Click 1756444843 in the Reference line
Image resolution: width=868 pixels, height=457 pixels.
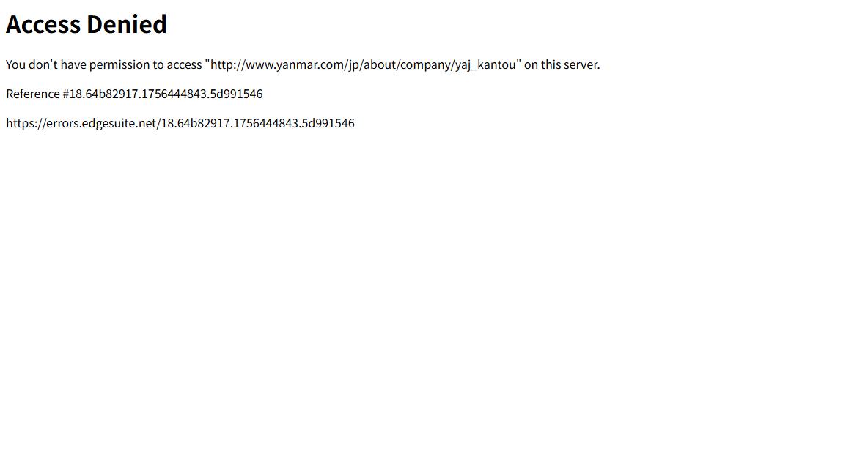174,94
